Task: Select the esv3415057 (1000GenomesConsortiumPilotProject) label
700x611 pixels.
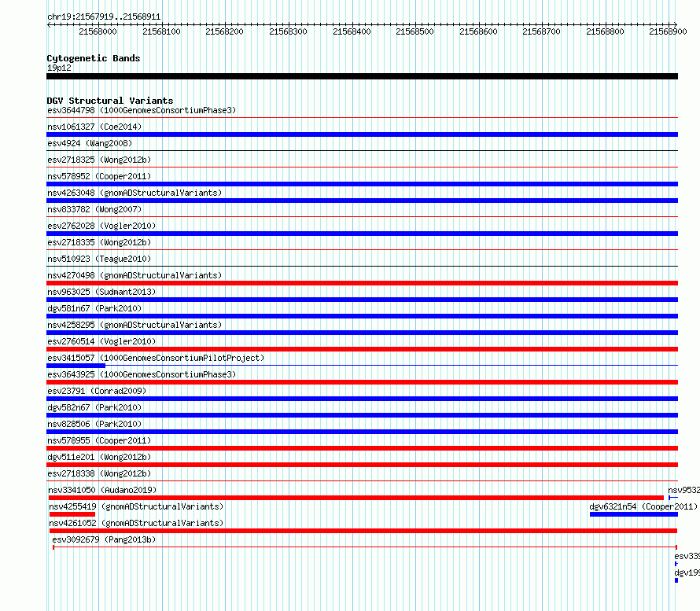Action: [156, 358]
